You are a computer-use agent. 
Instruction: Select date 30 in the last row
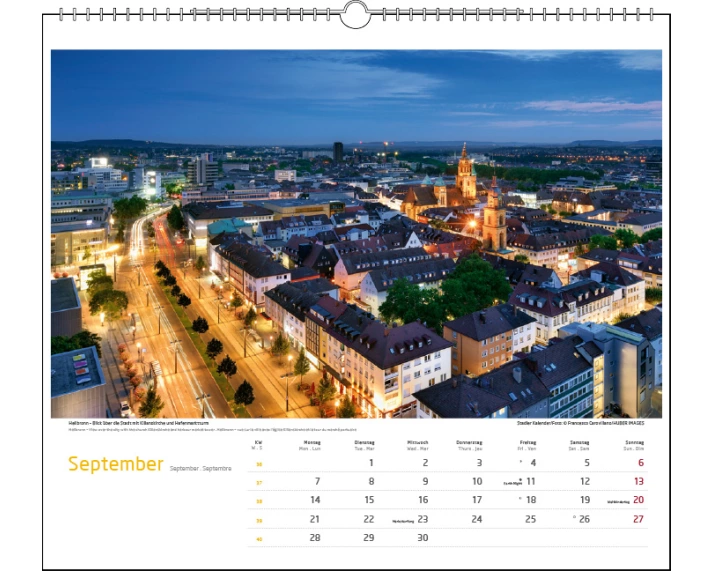tap(422, 538)
